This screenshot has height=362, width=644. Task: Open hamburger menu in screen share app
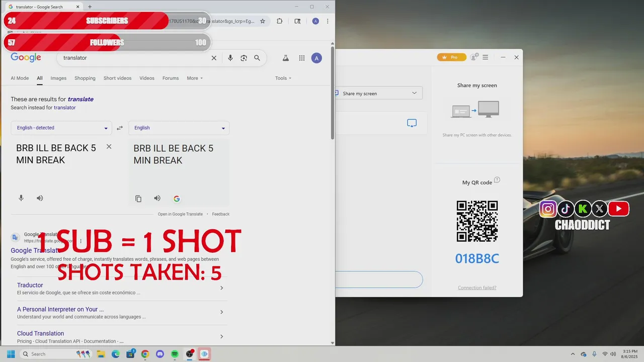pyautogui.click(x=486, y=57)
